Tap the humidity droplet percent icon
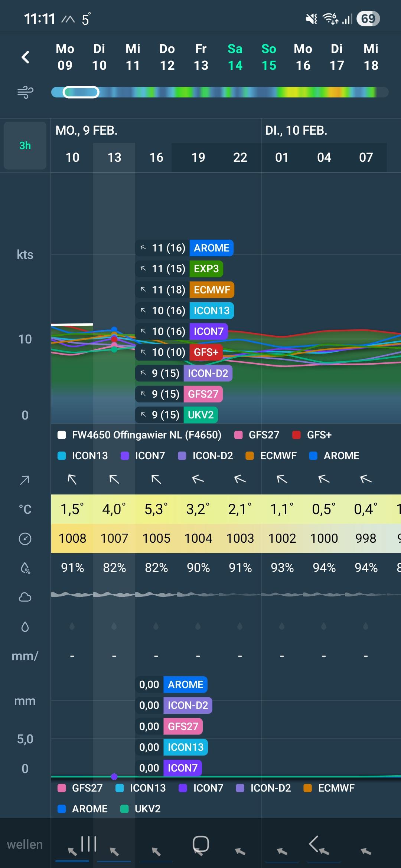Viewport: 401px width, 868px height. coord(25,568)
